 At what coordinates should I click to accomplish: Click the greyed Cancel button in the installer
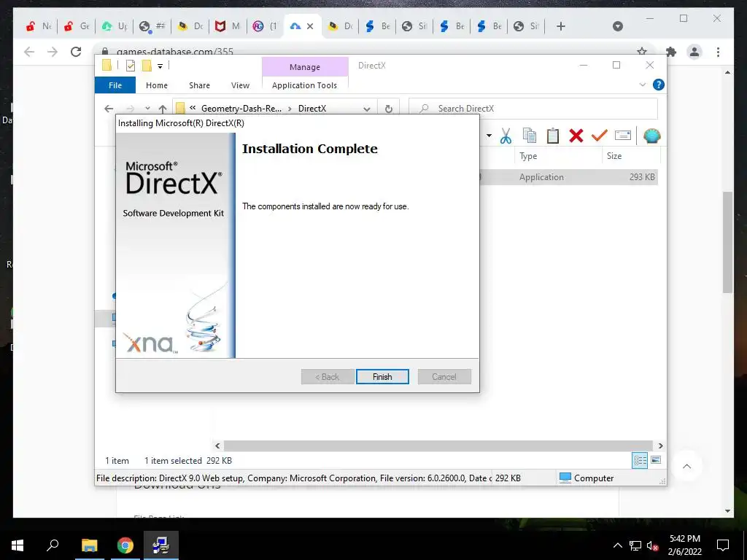coord(444,377)
